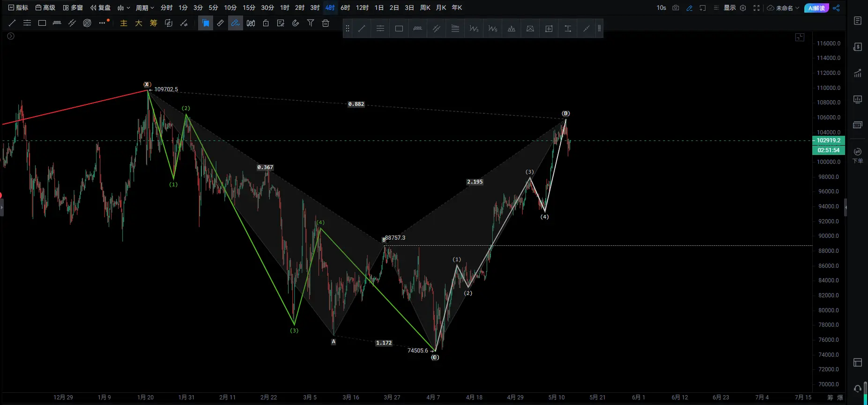
Task: Select the price range ruler tool
Action: [x=57, y=23]
